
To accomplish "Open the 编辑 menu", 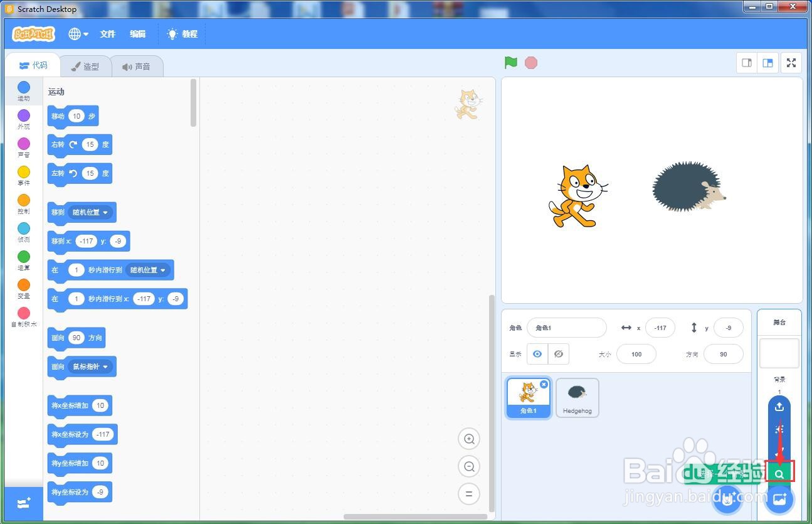I will tap(138, 34).
